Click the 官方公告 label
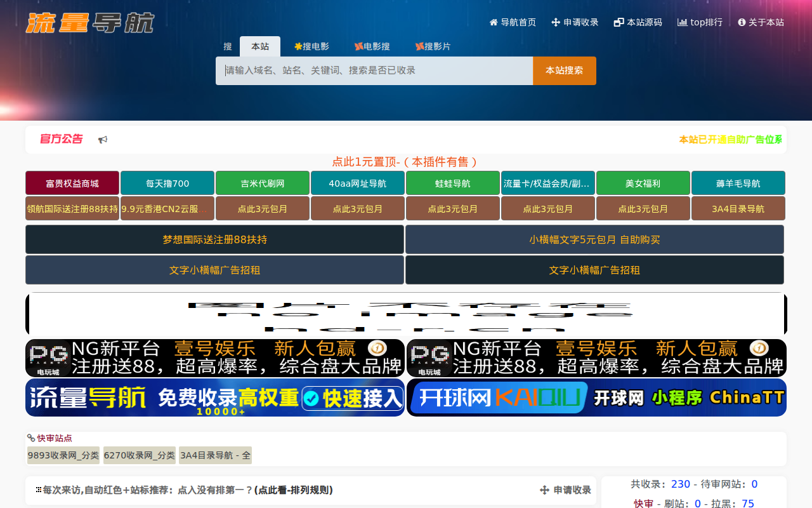Image resolution: width=812 pixels, height=508 pixels. click(x=62, y=139)
